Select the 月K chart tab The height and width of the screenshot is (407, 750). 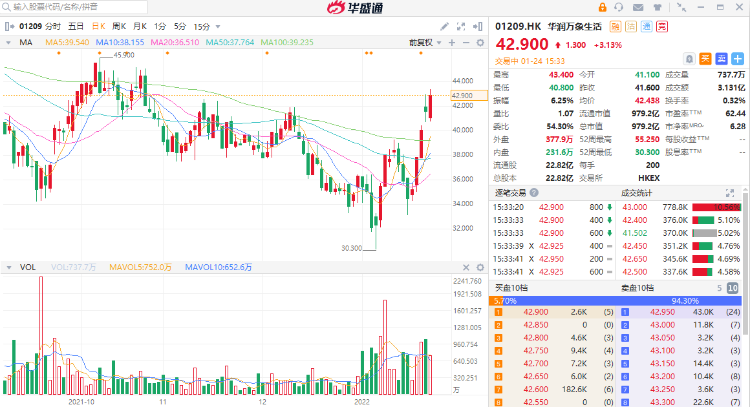coord(140,26)
